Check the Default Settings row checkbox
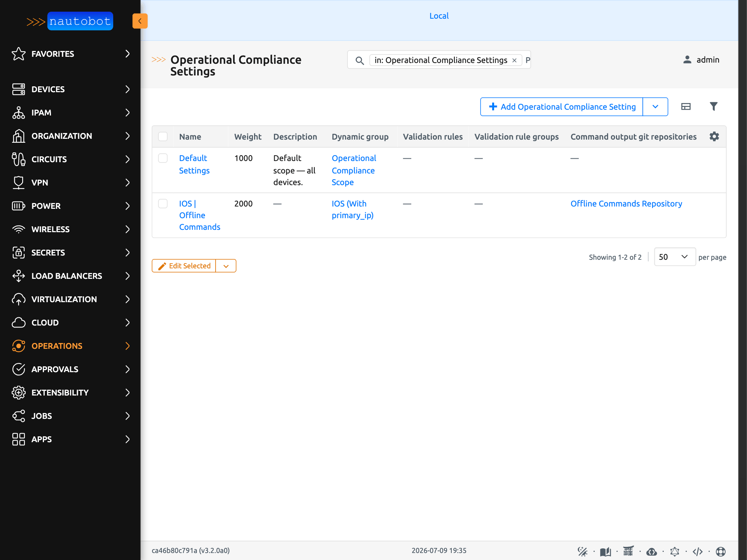 point(163,158)
